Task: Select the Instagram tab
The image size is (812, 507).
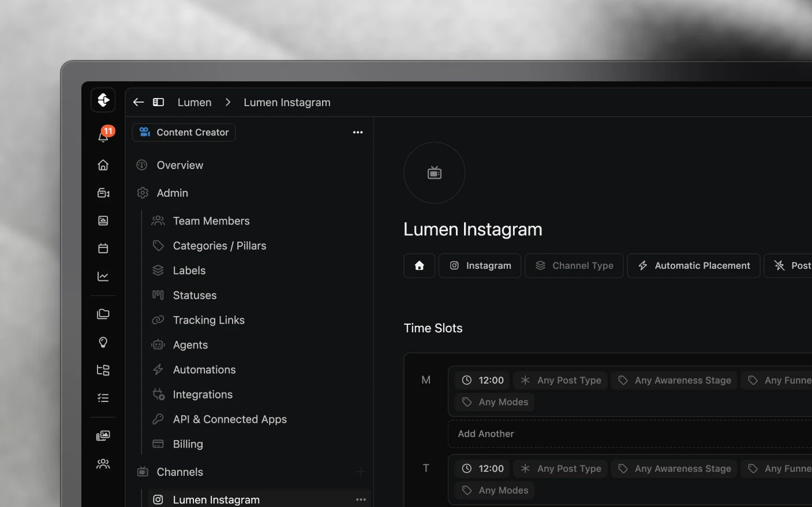Action: point(480,266)
